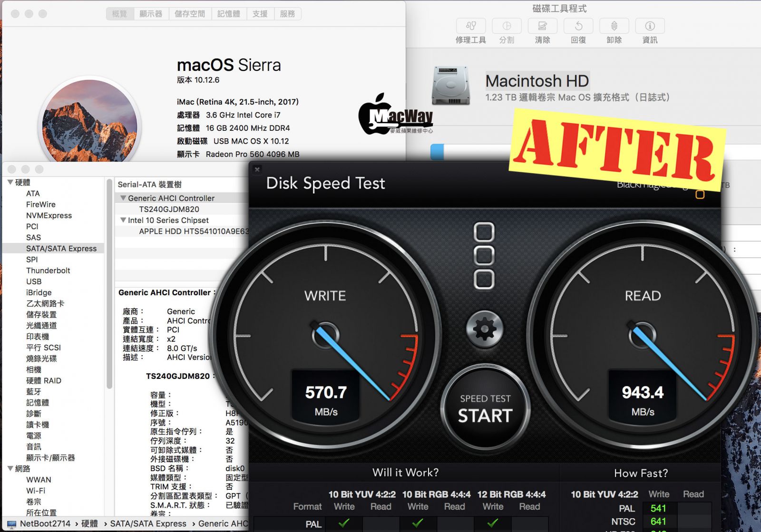Click the 硬體 segment in path bar
This screenshot has width=761, height=532.
(x=89, y=523)
